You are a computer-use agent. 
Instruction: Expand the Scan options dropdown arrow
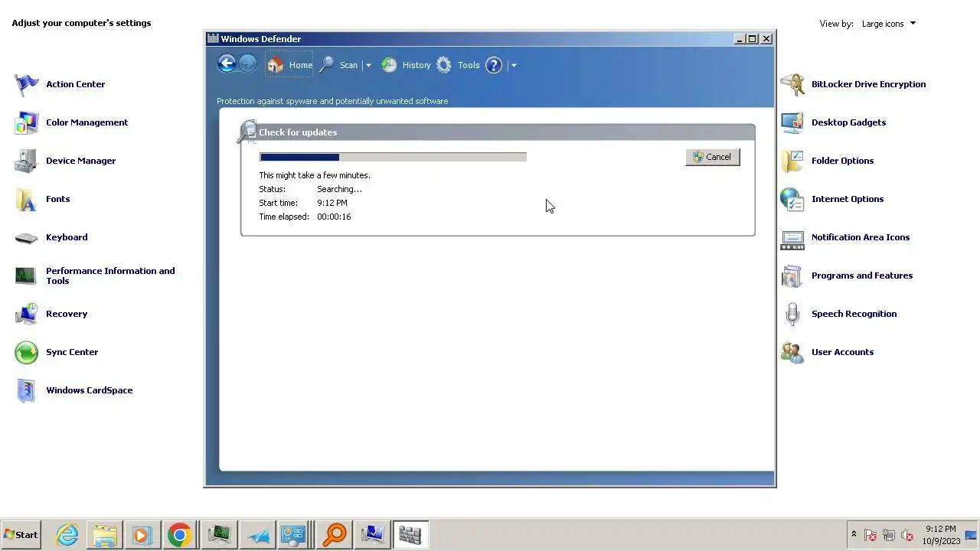(368, 65)
